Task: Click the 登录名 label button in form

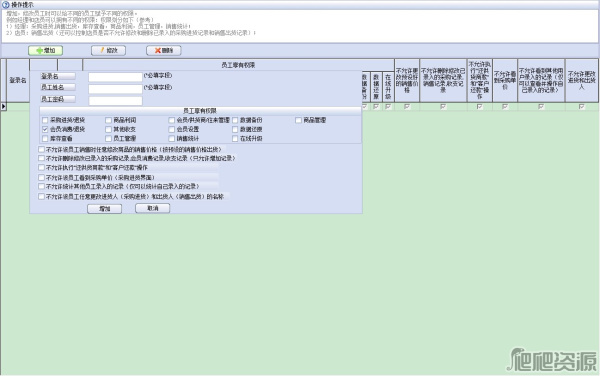Action: pyautogui.click(x=58, y=76)
